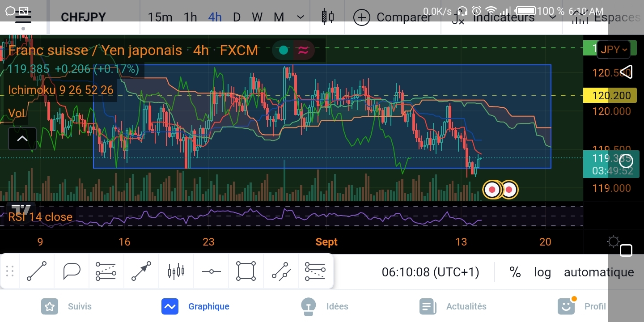Expand the timeframe interval dropdown chevron
Viewport: 644px width, 322px height.
301,17
